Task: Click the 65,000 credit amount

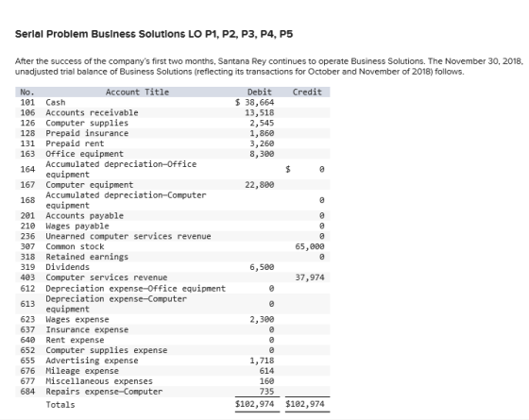Action: 310,246
